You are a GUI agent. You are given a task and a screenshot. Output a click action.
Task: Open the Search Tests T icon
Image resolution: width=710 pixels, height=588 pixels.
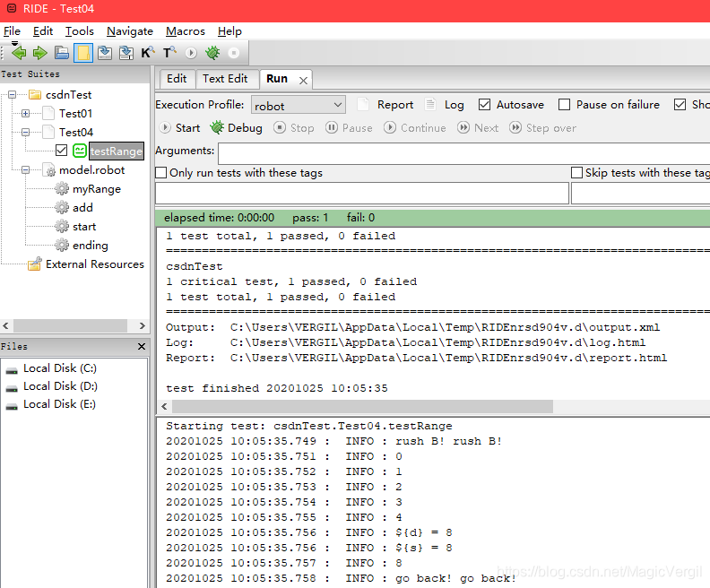[169, 53]
